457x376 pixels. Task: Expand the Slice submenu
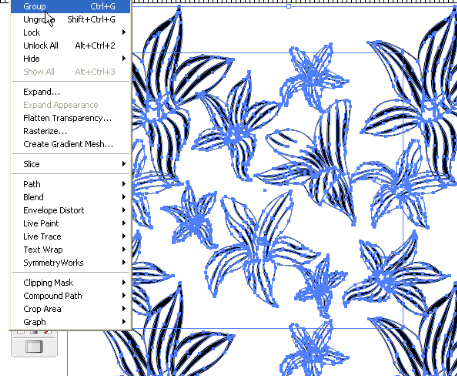tap(70, 164)
